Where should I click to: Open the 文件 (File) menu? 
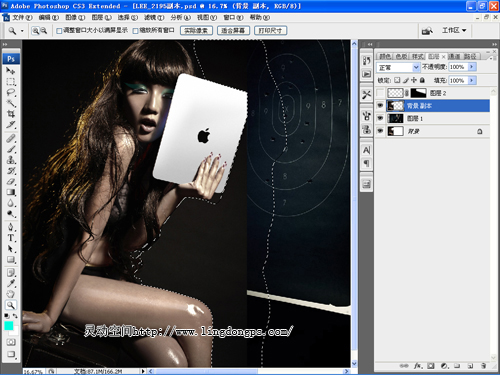coord(22,17)
